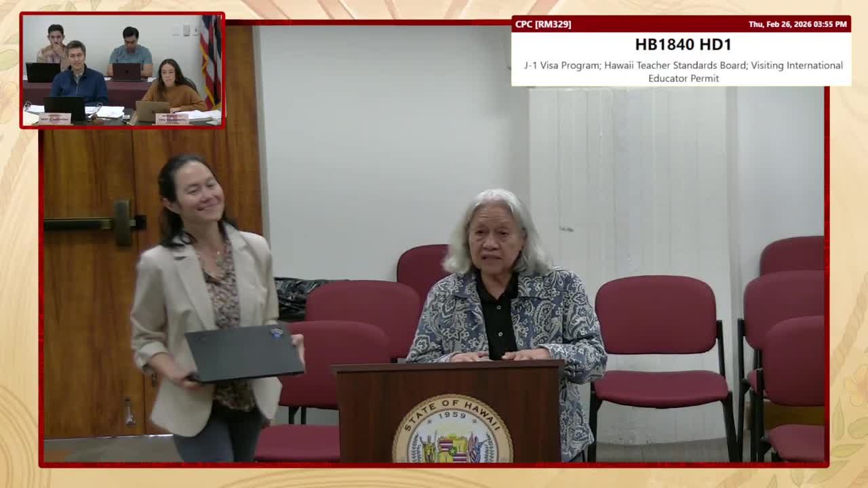Click the picture-in-picture committee camera inset
The width and height of the screenshot is (868, 488).
[x=122, y=70]
